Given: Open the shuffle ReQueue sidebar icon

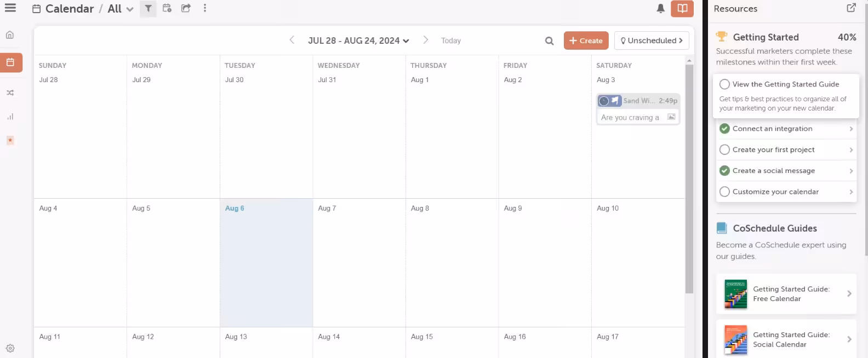Looking at the screenshot, I should pyautogui.click(x=10, y=93).
